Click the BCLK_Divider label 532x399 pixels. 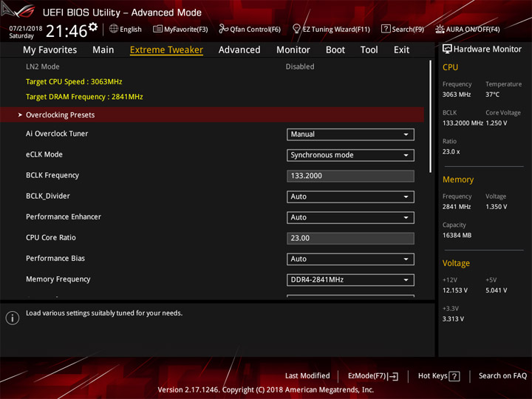pyautogui.click(x=48, y=196)
